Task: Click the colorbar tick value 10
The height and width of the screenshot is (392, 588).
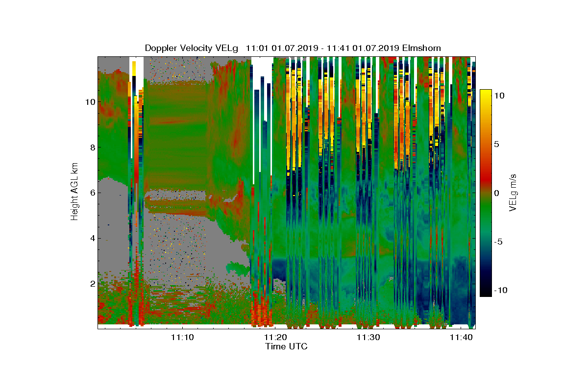Action: pyautogui.click(x=499, y=96)
